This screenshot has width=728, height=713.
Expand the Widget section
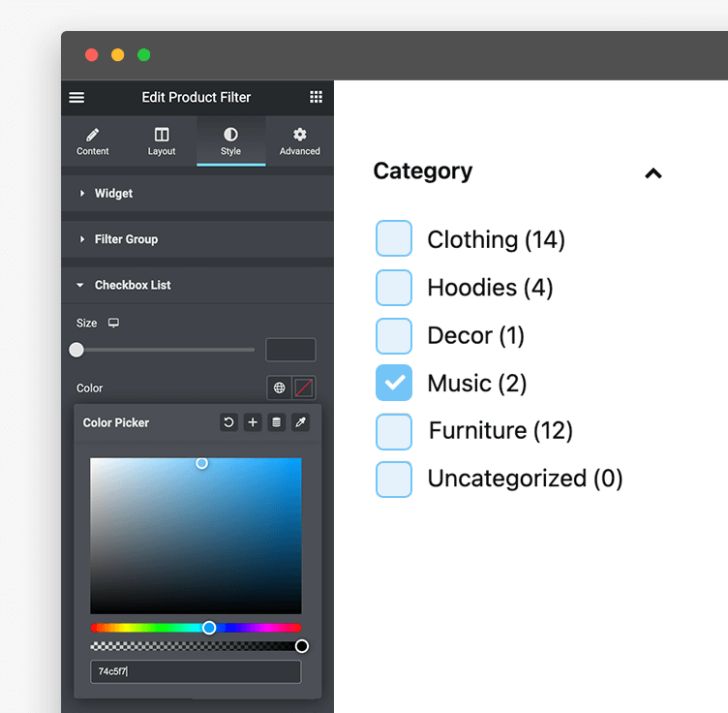[113, 194]
